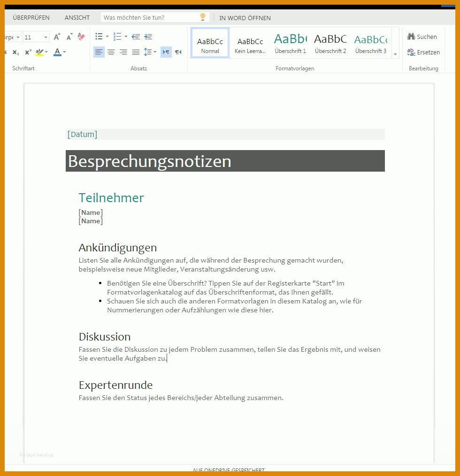This screenshot has height=476, width=460.
Task: Apply the Überschrift 3 style
Action: tap(371, 43)
